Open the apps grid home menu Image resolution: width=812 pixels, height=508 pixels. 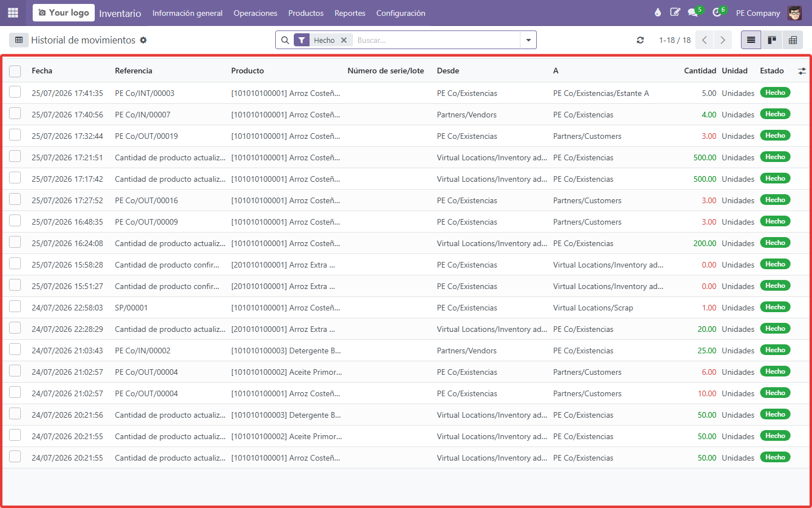click(x=13, y=12)
